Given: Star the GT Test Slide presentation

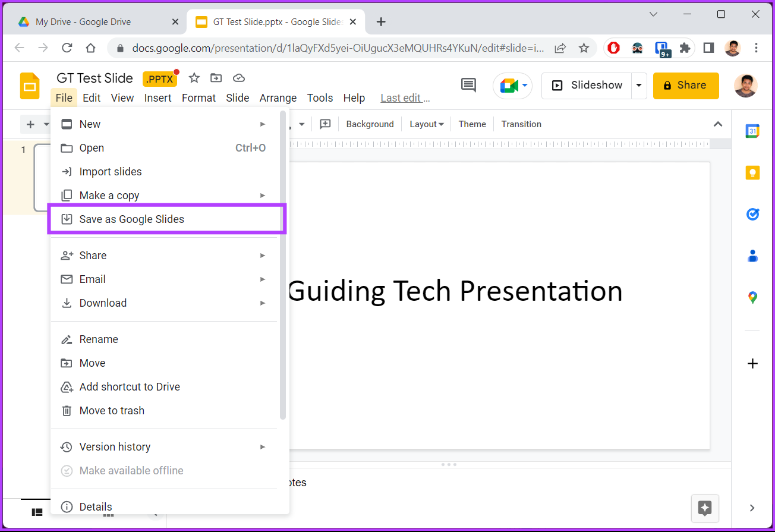Looking at the screenshot, I should [x=194, y=77].
